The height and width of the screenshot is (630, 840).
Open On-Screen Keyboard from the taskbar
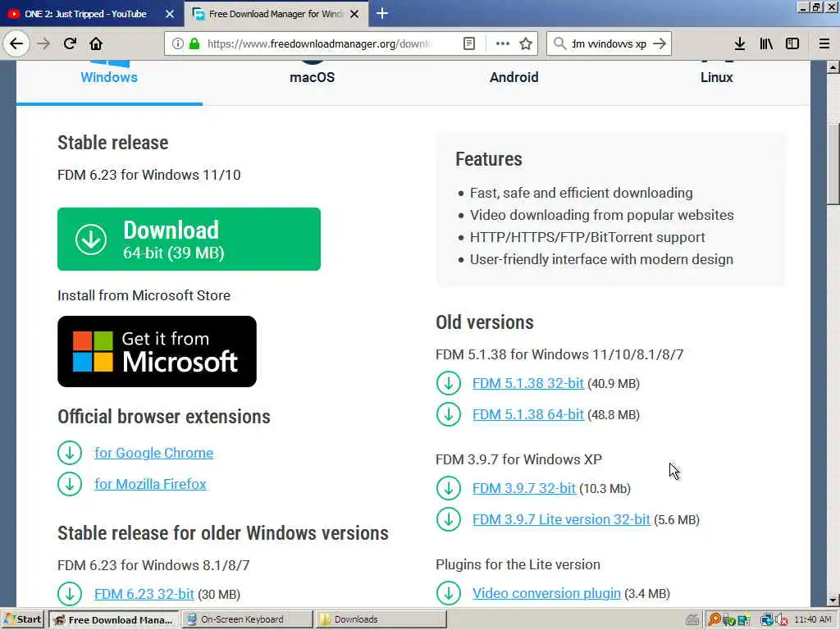(247, 619)
